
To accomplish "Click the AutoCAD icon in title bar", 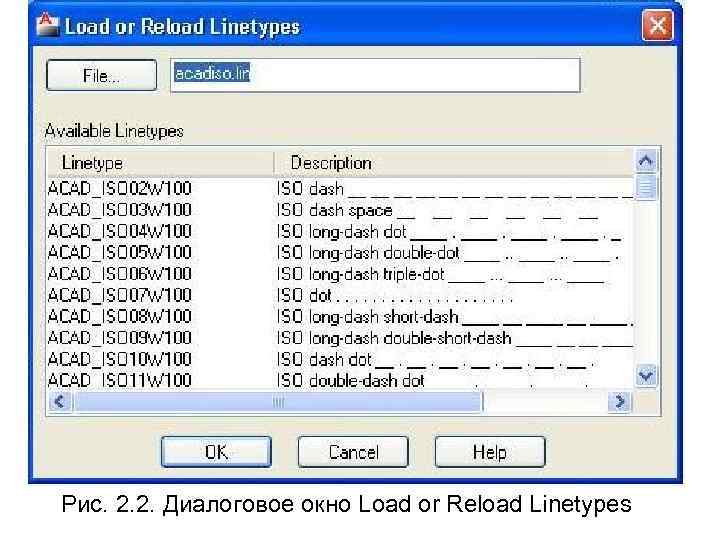I will click(x=48, y=25).
